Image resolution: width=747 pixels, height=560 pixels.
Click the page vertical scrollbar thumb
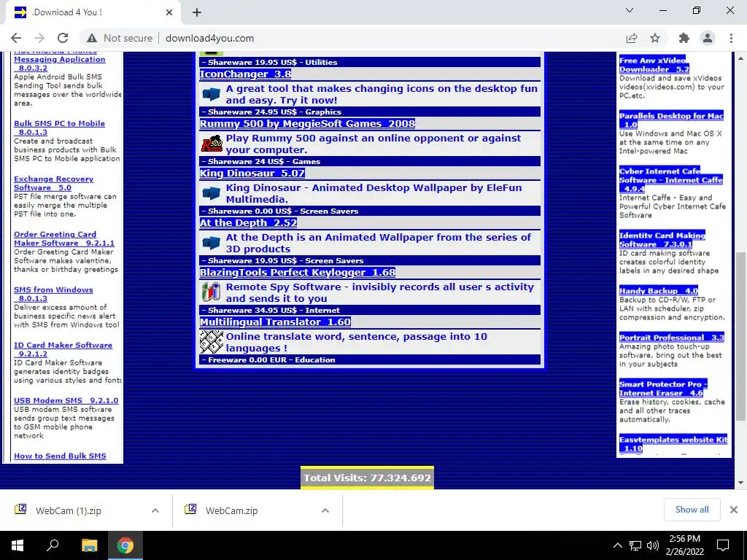point(740,335)
